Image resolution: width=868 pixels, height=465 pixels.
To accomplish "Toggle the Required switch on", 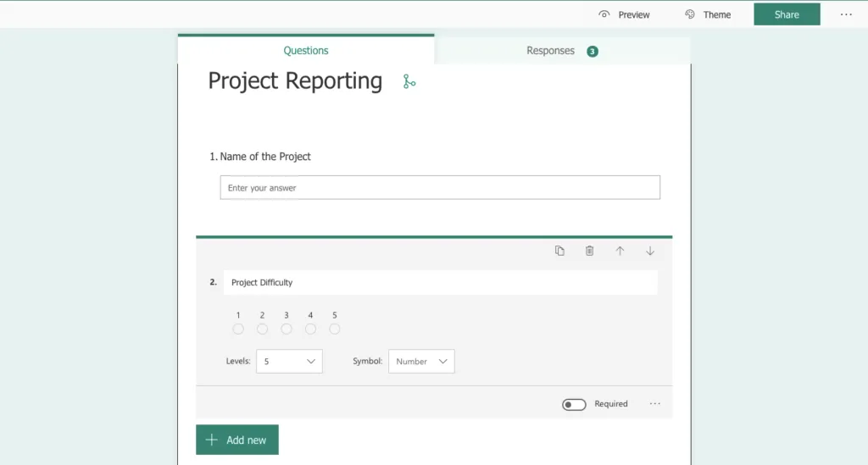I will (x=574, y=404).
